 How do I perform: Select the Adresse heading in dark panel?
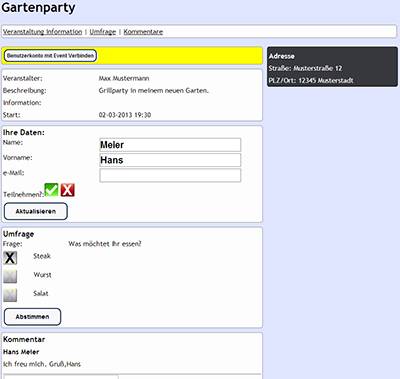282,56
